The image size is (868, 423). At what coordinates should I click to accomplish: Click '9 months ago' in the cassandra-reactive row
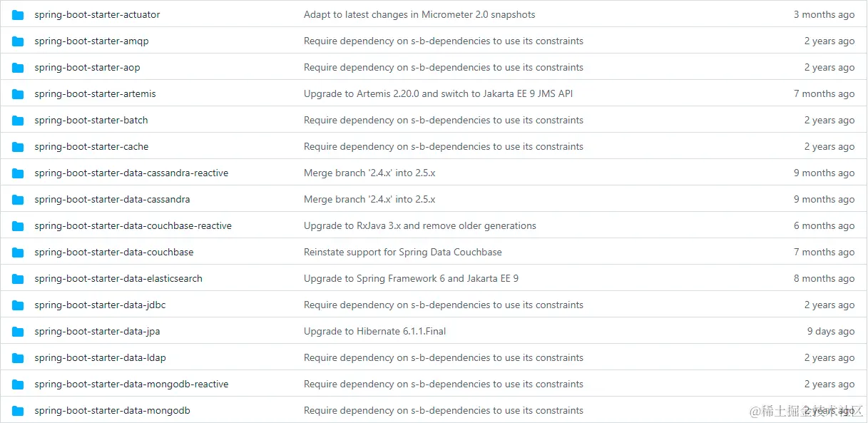[824, 173]
